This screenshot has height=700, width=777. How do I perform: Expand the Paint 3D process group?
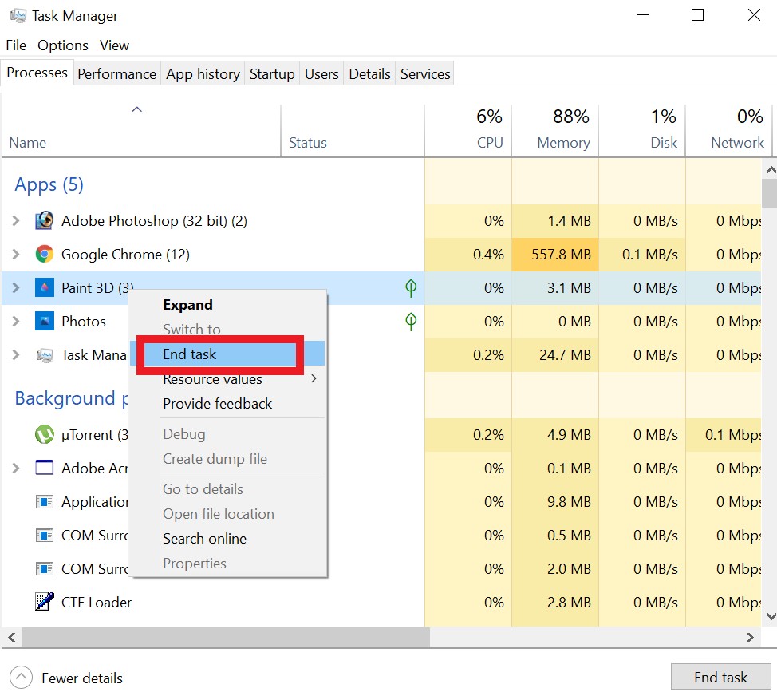click(16, 287)
